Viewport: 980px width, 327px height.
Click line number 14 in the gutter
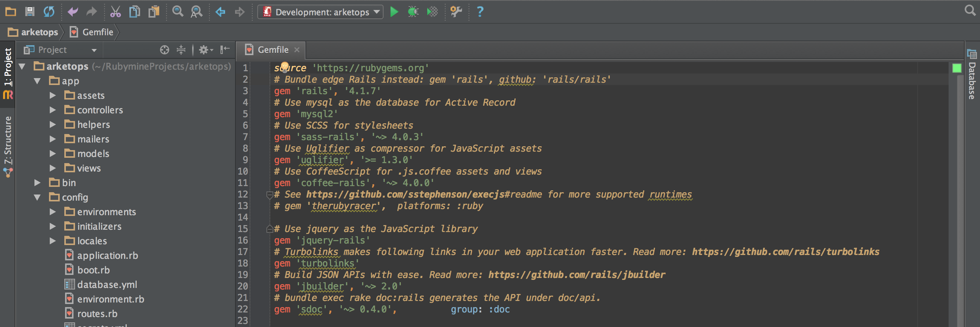click(243, 217)
